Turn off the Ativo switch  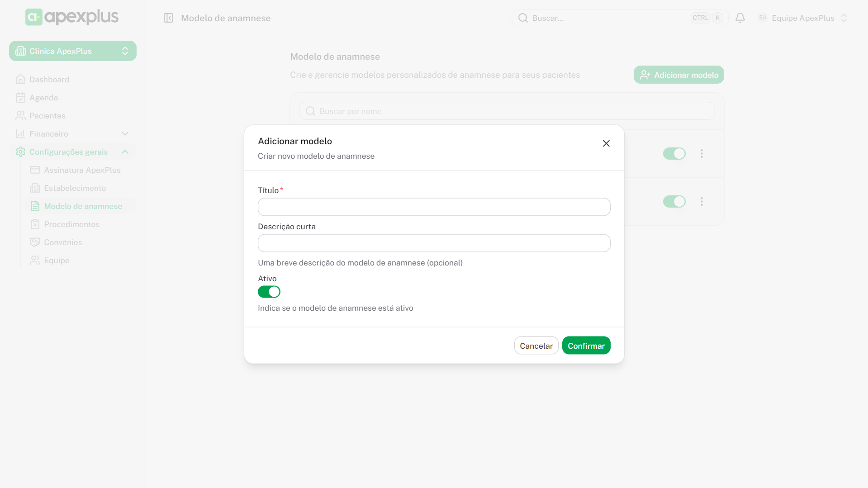tap(269, 292)
